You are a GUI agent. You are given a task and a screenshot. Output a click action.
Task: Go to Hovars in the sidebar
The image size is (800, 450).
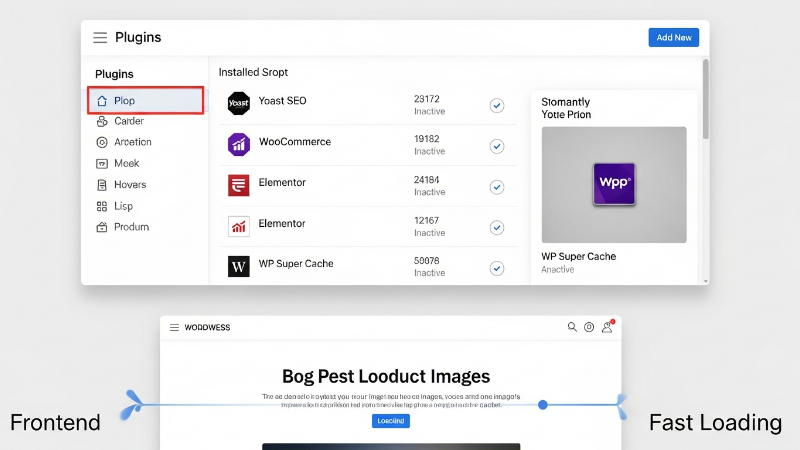tap(130, 185)
